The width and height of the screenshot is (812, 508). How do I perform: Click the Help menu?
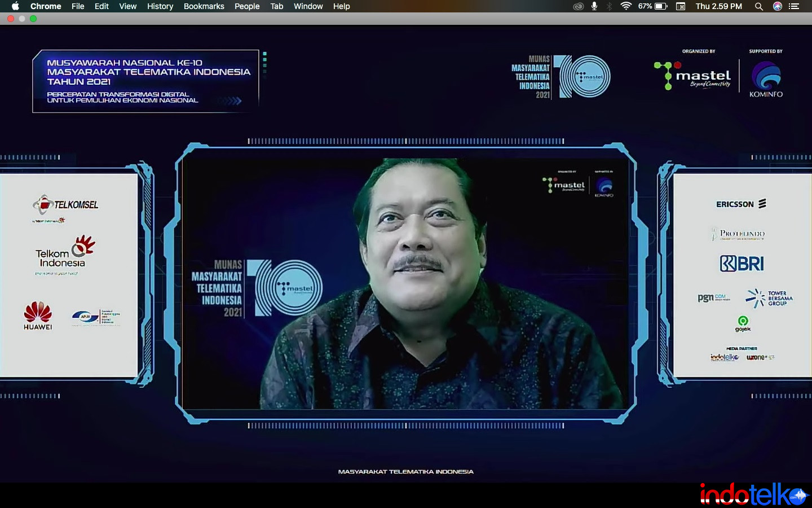[341, 6]
